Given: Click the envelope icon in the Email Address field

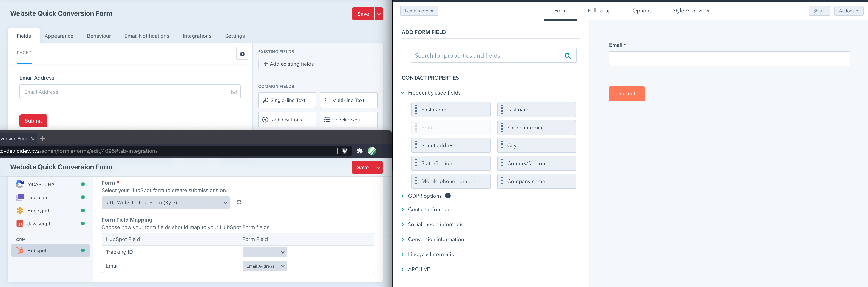Looking at the screenshot, I should 234,91.
